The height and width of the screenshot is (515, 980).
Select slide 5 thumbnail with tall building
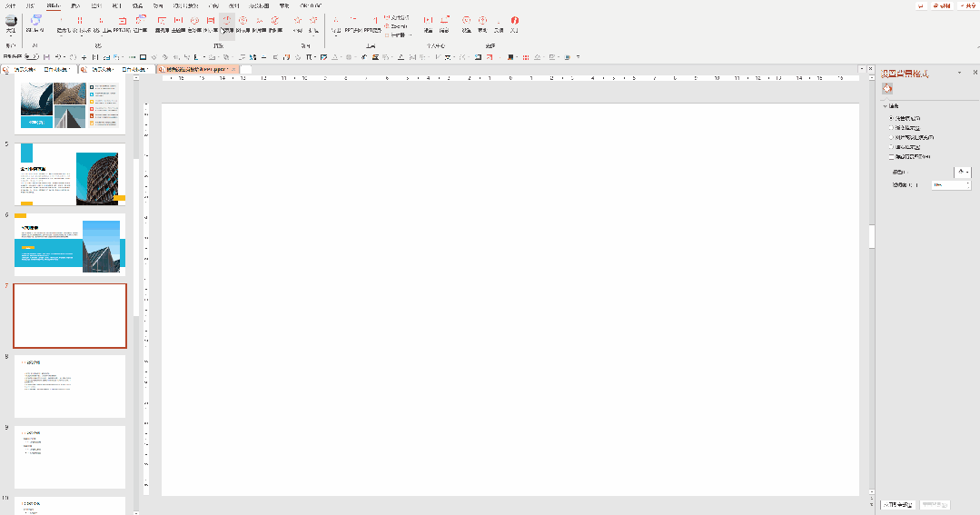pos(69,173)
